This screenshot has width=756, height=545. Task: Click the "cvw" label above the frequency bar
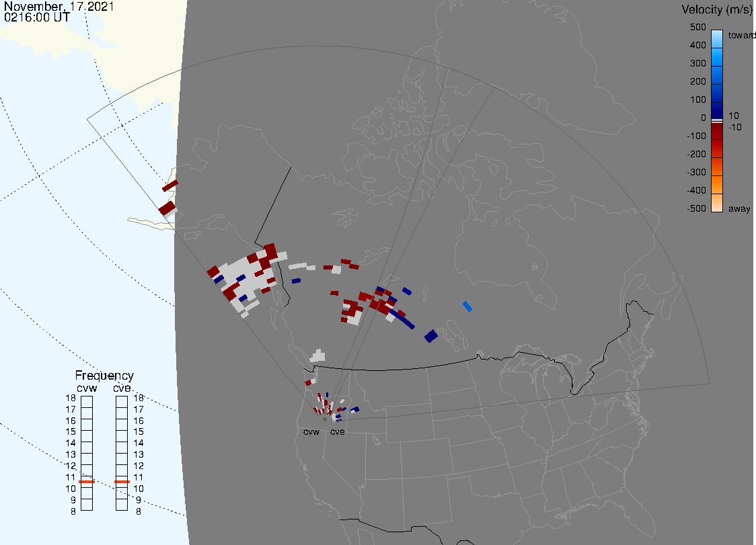(x=87, y=388)
